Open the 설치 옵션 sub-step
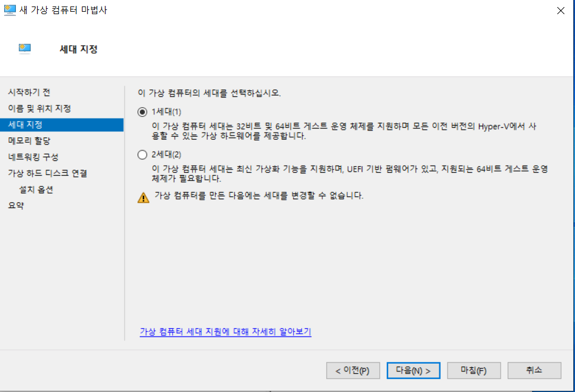Image resolution: width=575 pixels, height=392 pixels. coord(36,190)
